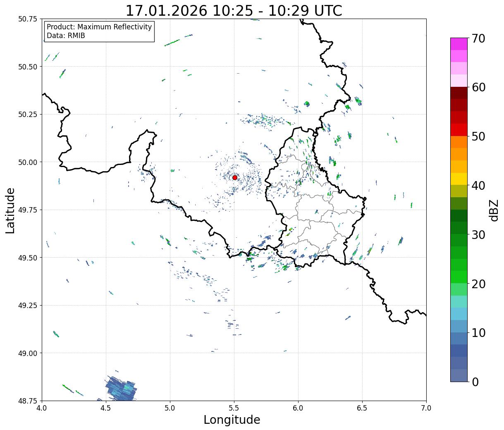This screenshot has height=430, width=504.
Task: Click the 'Longitude' axis label
Action: click(x=232, y=420)
